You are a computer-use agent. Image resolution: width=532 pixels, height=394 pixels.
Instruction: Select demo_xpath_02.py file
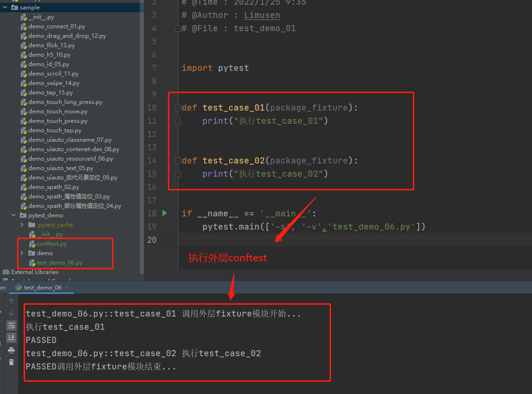(53, 187)
